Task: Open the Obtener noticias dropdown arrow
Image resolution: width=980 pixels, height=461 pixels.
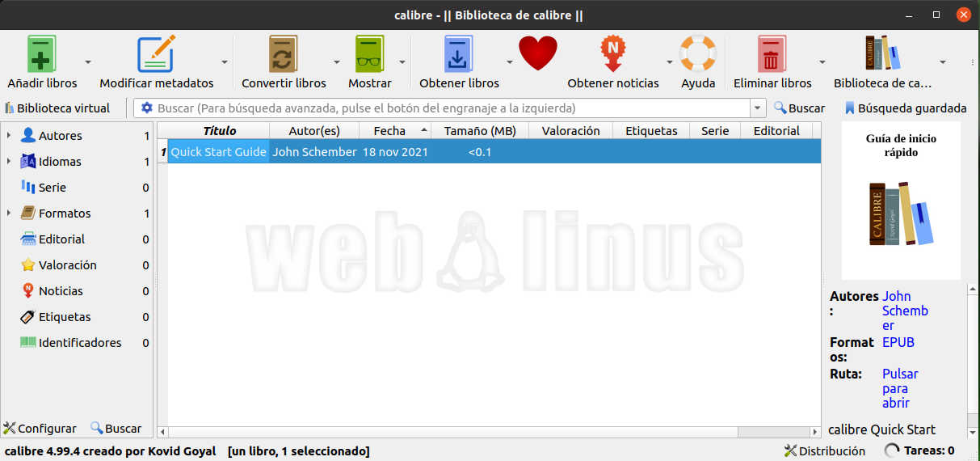Action: (670, 62)
